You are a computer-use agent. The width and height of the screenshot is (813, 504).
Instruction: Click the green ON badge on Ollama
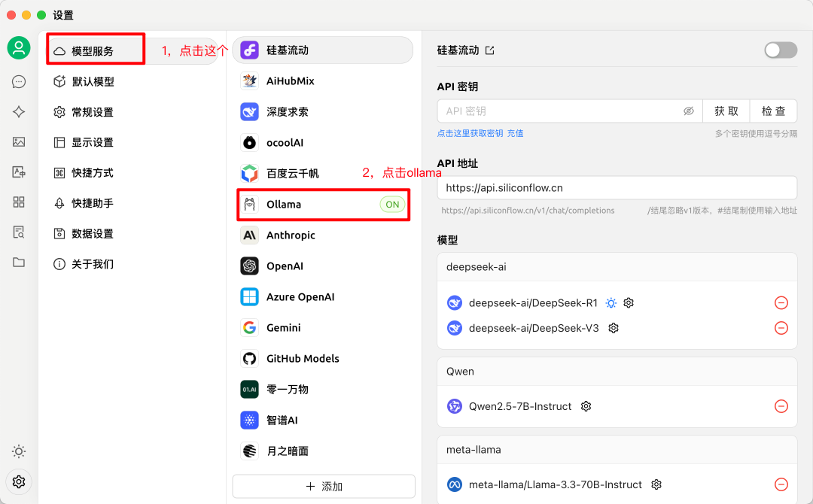(x=392, y=204)
